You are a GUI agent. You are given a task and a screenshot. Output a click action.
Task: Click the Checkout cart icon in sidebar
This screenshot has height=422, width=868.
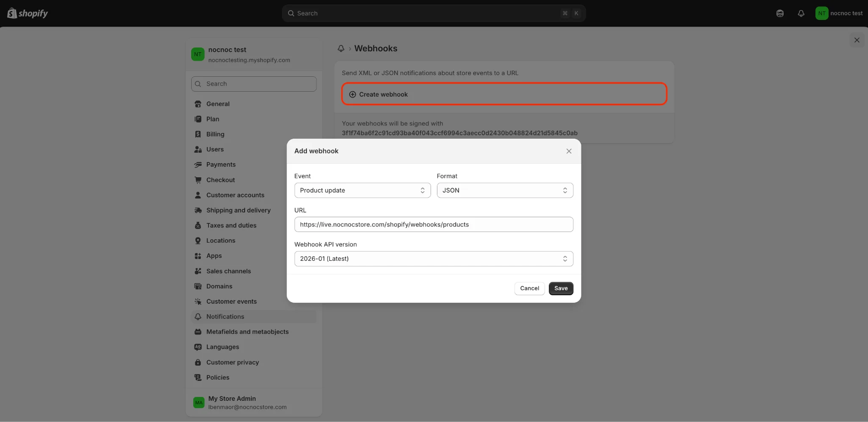[x=198, y=180]
